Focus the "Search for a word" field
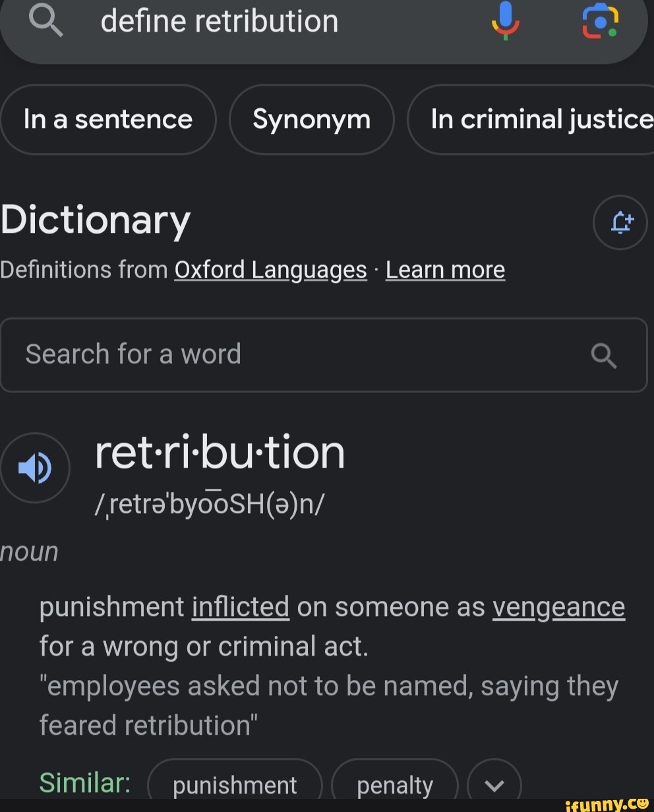This screenshot has width=654, height=812. [x=297, y=355]
